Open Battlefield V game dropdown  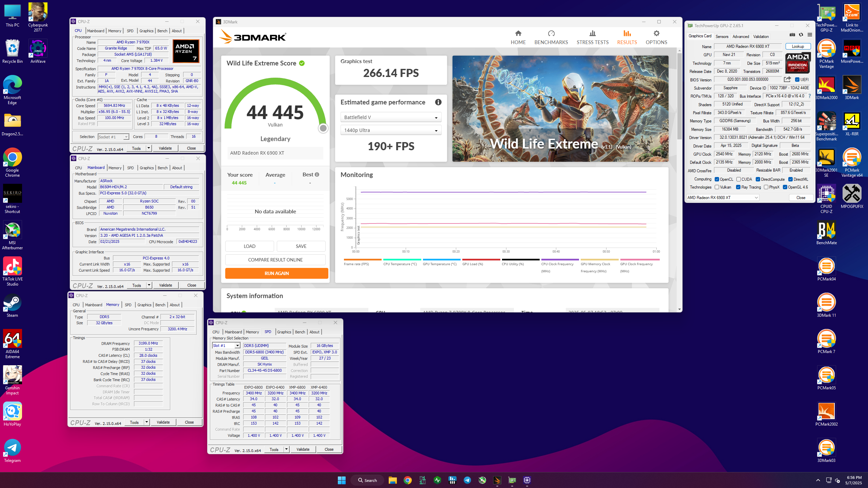click(x=391, y=117)
